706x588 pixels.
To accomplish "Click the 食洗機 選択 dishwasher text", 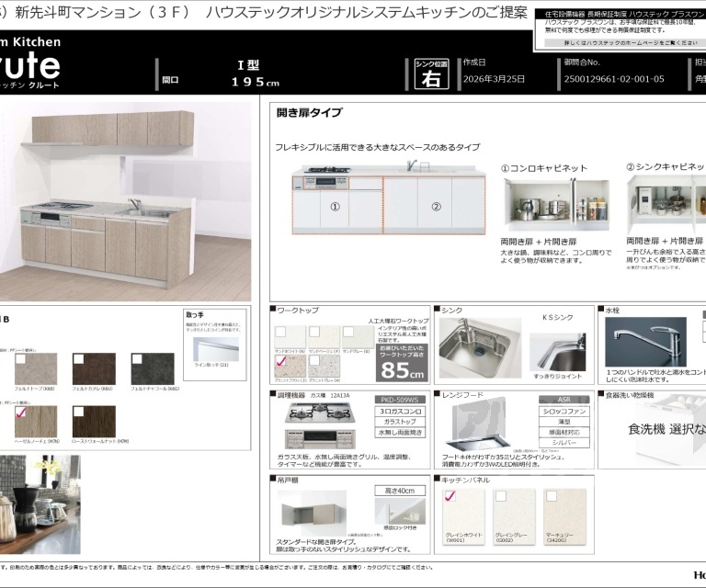I will (666, 429).
